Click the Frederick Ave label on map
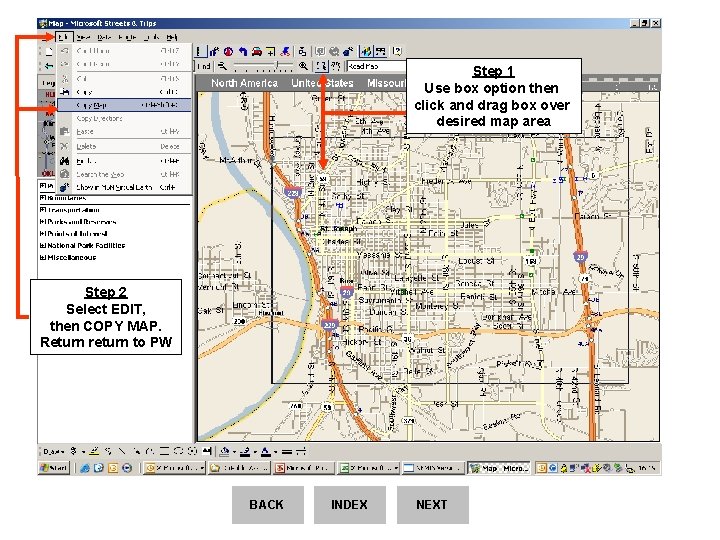 [x=446, y=181]
